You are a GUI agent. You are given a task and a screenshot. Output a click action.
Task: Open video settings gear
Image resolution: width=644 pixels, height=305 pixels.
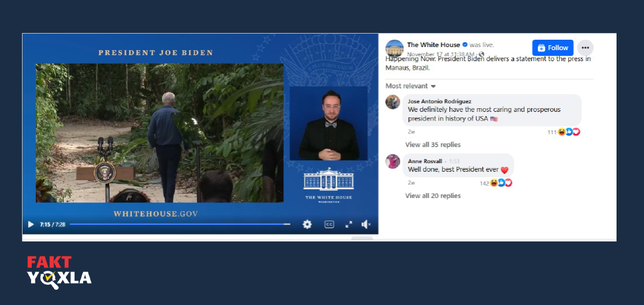[x=307, y=224]
